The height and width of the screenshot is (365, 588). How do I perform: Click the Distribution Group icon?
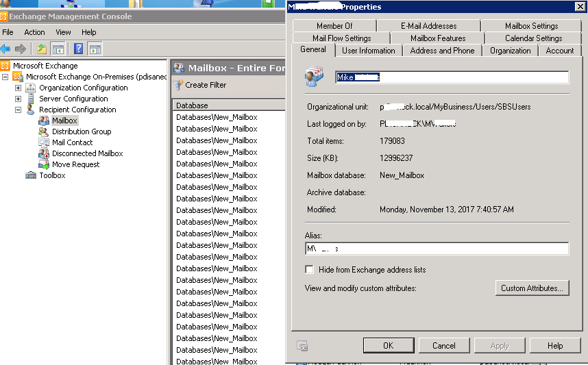coord(43,131)
